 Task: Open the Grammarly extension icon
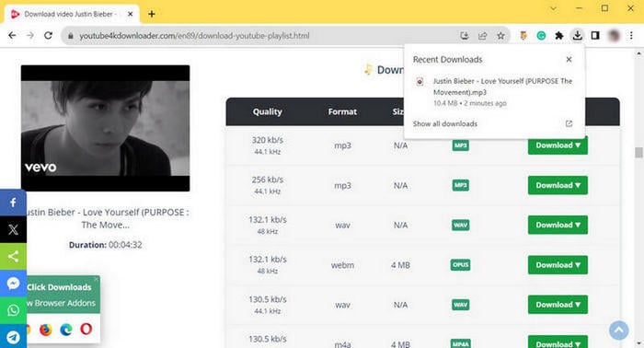[x=541, y=36]
